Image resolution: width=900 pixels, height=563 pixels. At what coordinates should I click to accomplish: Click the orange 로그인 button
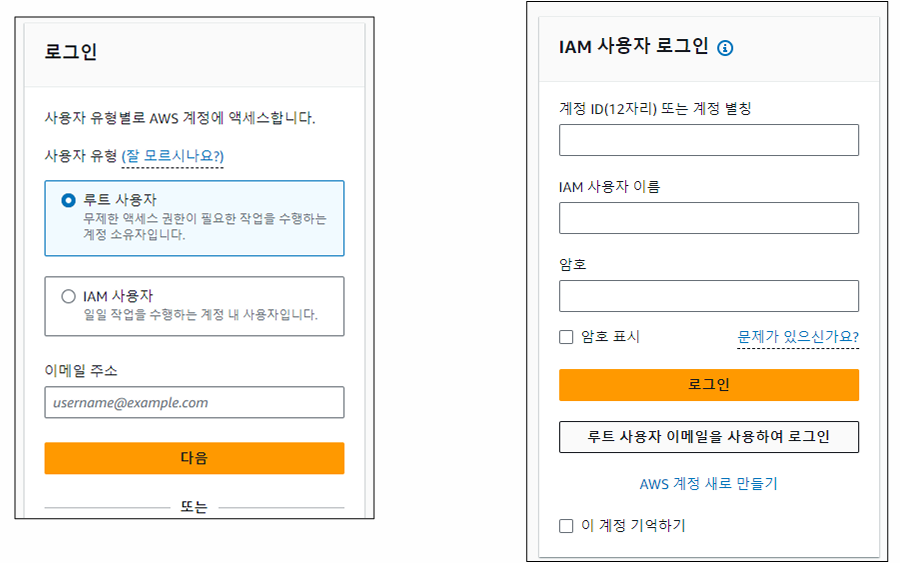(x=709, y=385)
